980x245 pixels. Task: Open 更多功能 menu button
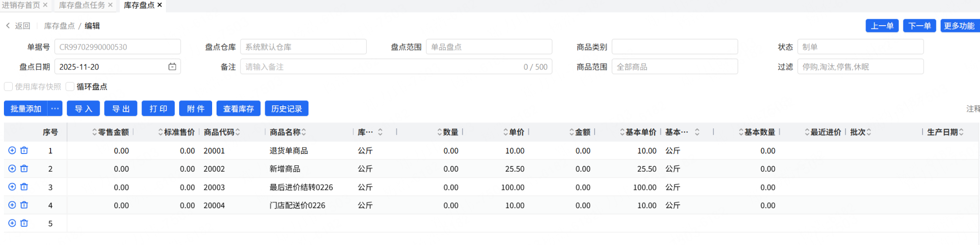pyautogui.click(x=959, y=26)
